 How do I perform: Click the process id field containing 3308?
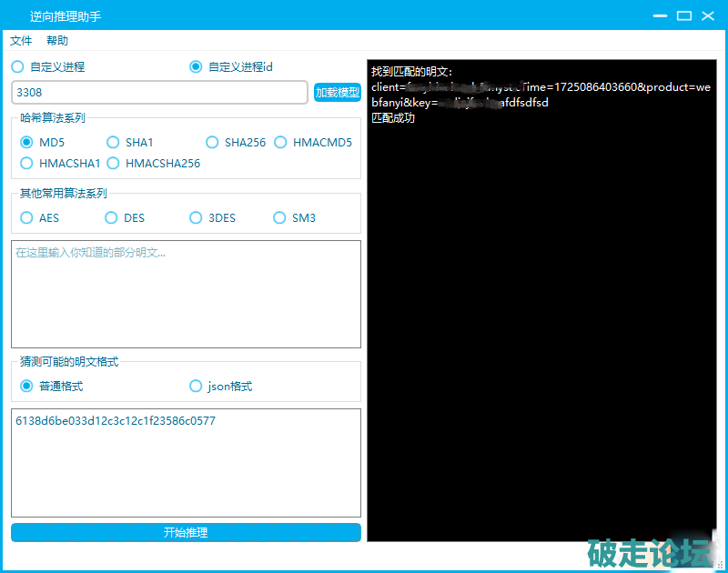pyautogui.click(x=159, y=93)
